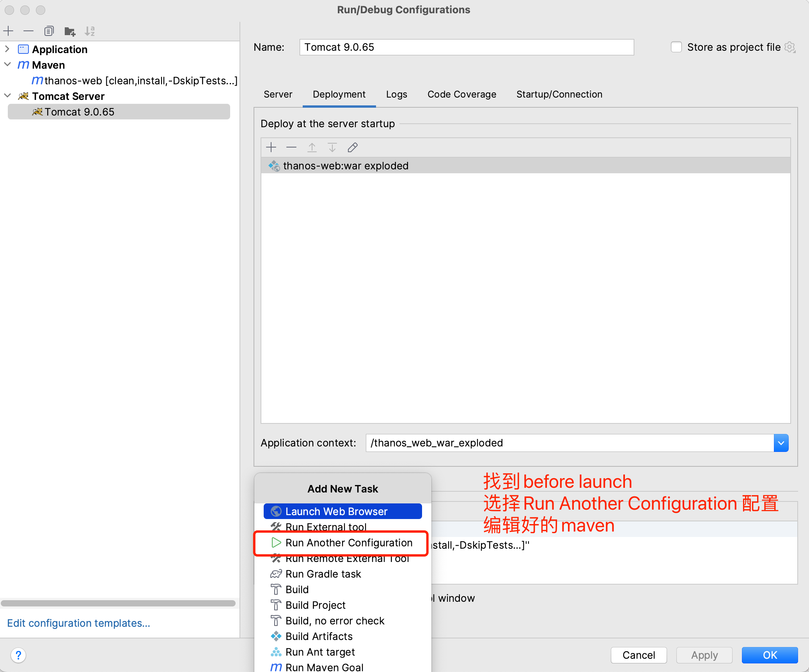Click the add deployment artifact plus icon
809x672 pixels.
271,148
